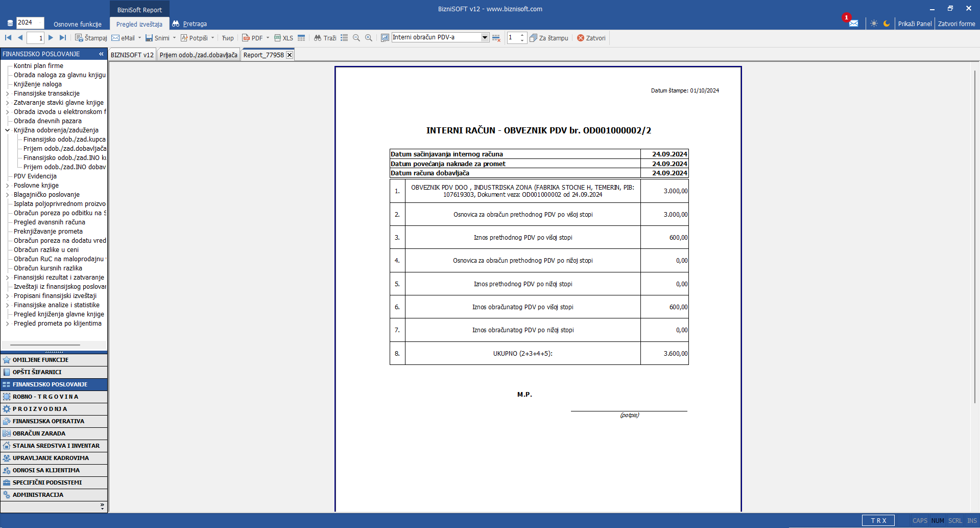Click the zoom in magnifier
This screenshot has width=980, height=528.
pyautogui.click(x=369, y=38)
